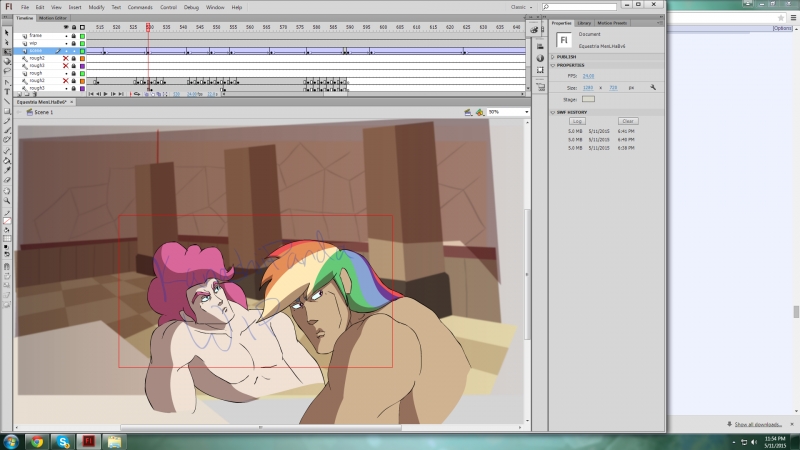Toggle outline mode for frame layer

click(x=82, y=35)
